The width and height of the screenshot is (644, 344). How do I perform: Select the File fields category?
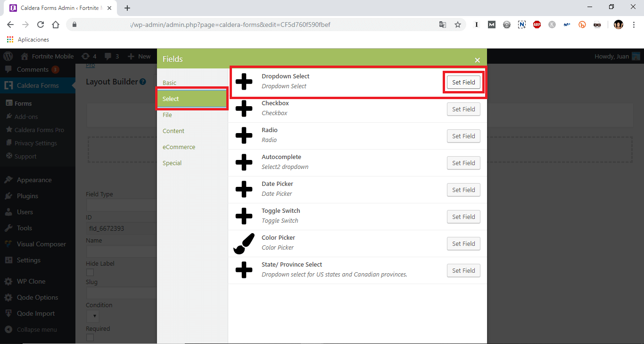[192, 115]
